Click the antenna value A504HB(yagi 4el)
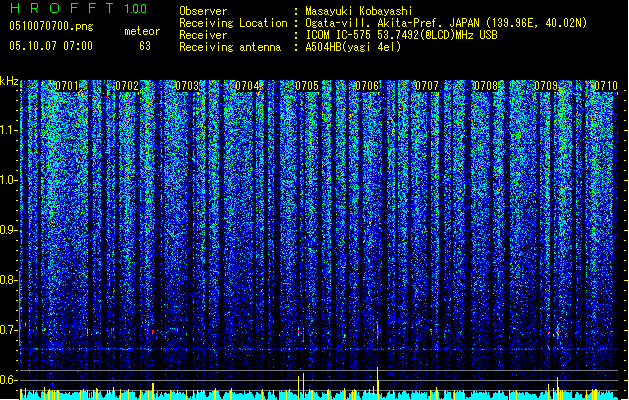The width and height of the screenshot is (629, 400). 353,47
